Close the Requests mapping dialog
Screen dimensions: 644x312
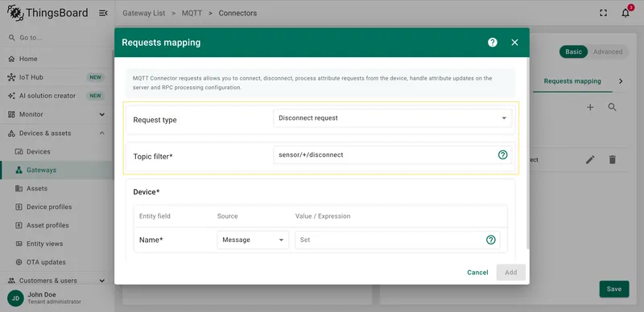pos(514,43)
